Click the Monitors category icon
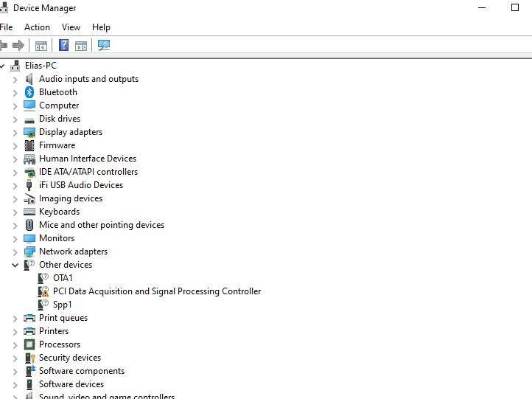The height and width of the screenshot is (399, 532). (x=29, y=238)
